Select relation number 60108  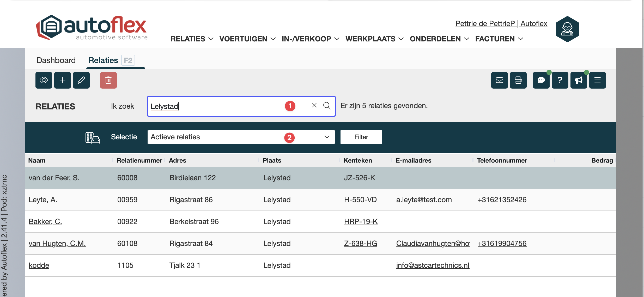pyautogui.click(x=127, y=243)
